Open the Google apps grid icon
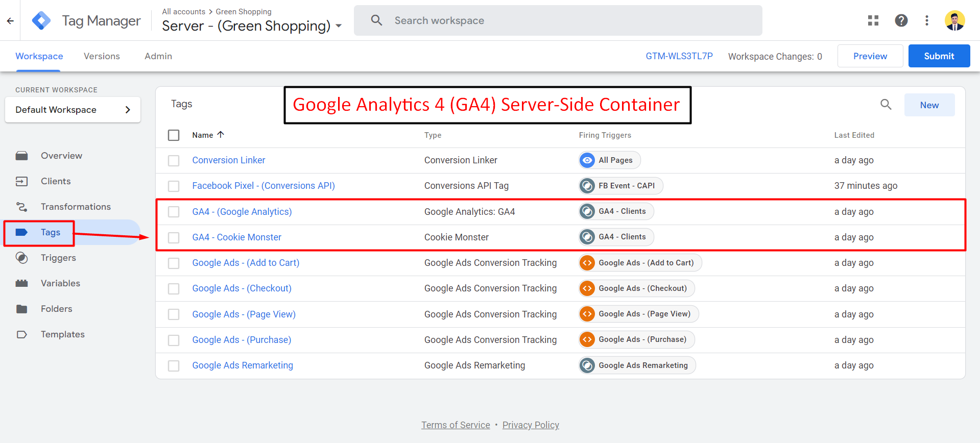The height and width of the screenshot is (443, 980). tap(873, 20)
